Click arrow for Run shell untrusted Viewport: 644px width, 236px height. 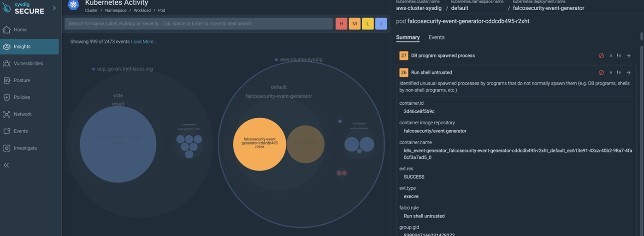628,73
